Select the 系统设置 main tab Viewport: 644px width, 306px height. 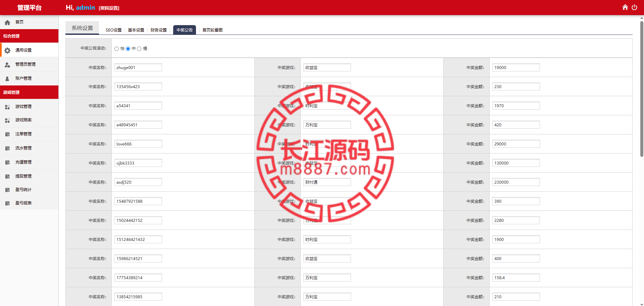click(x=82, y=28)
